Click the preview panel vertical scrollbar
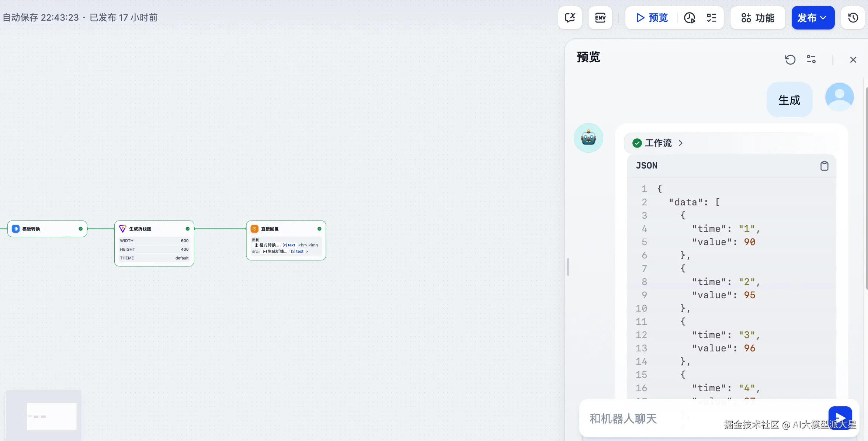868x441 pixels. click(x=866, y=188)
